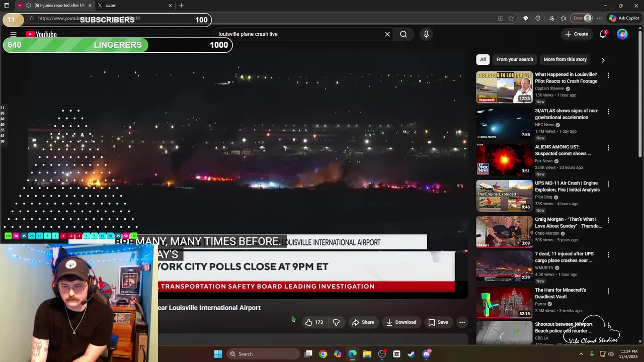644x362 pixels.
Task: Open more actions ellipsis under video
Action: [x=462, y=322]
